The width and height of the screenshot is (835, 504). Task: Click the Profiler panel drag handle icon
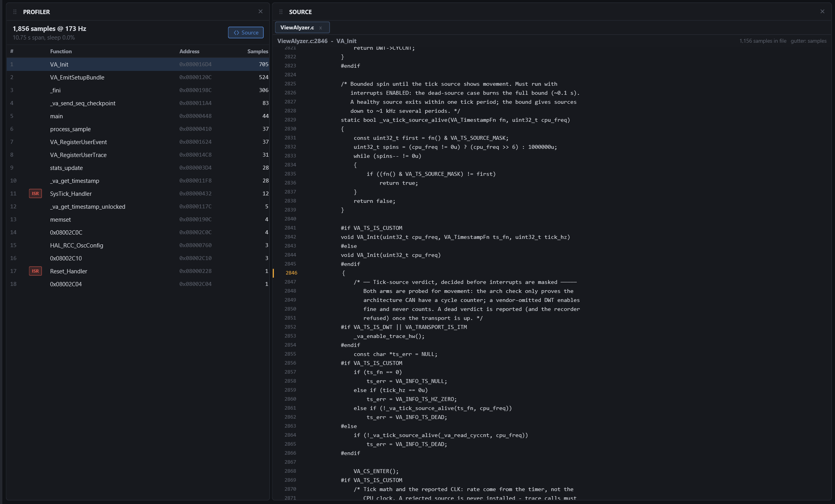coord(15,12)
